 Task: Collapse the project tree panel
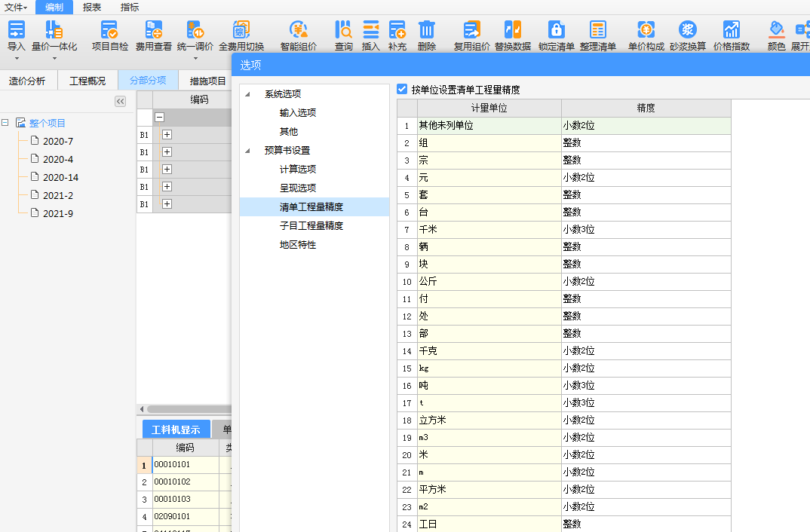[121, 101]
